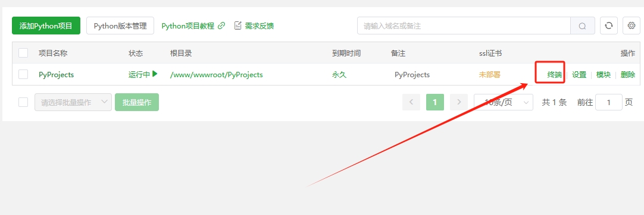
Task: Click 模块 for PyProjects
Action: coord(604,74)
